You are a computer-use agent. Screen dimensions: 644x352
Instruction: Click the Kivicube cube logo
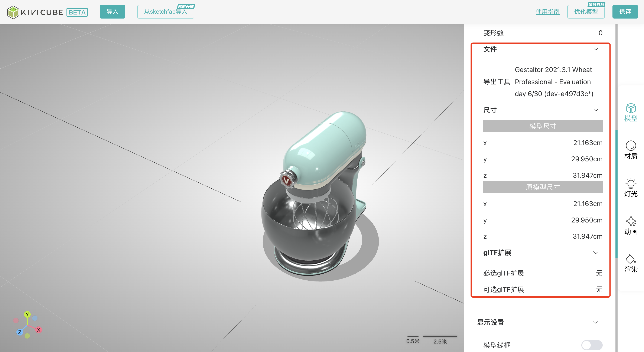coord(13,12)
